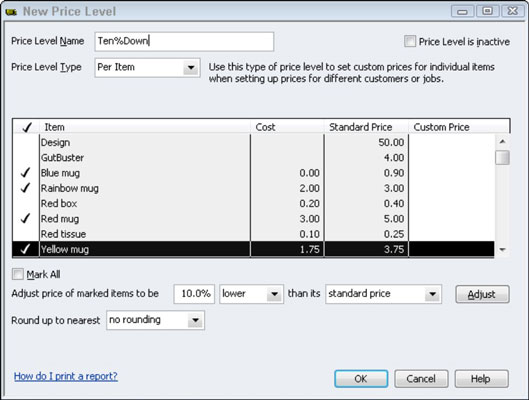Viewport: 529px width, 400px height.
Task: Unmark the Rainbow mug checkmark
Action: point(25,188)
